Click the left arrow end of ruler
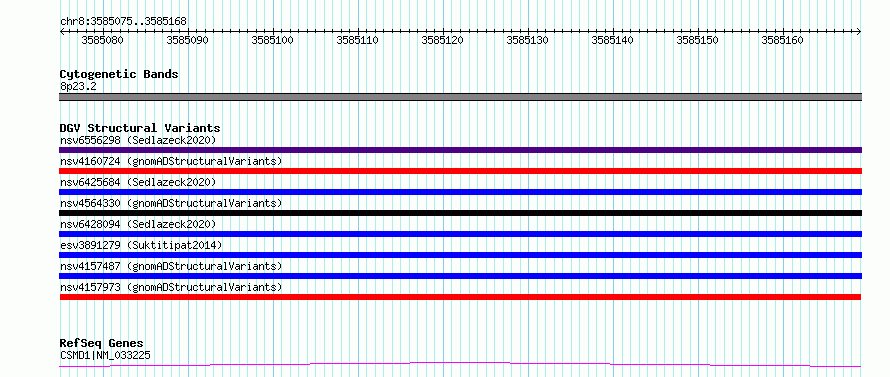This screenshot has height=377, width=890. click(62, 31)
